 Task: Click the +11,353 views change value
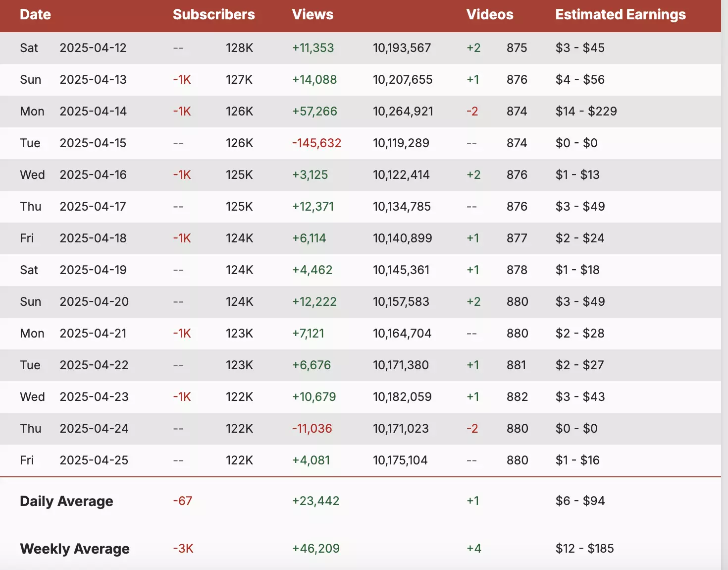[313, 48]
